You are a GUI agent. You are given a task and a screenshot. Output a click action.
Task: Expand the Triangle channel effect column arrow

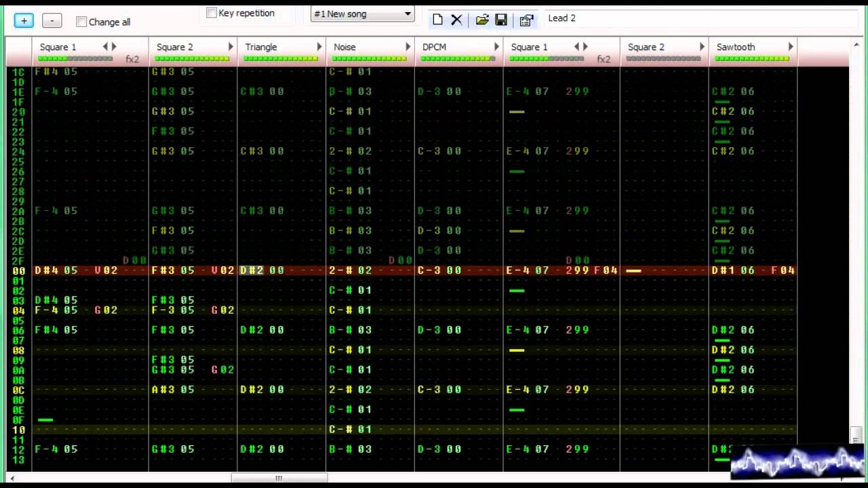coord(319,47)
